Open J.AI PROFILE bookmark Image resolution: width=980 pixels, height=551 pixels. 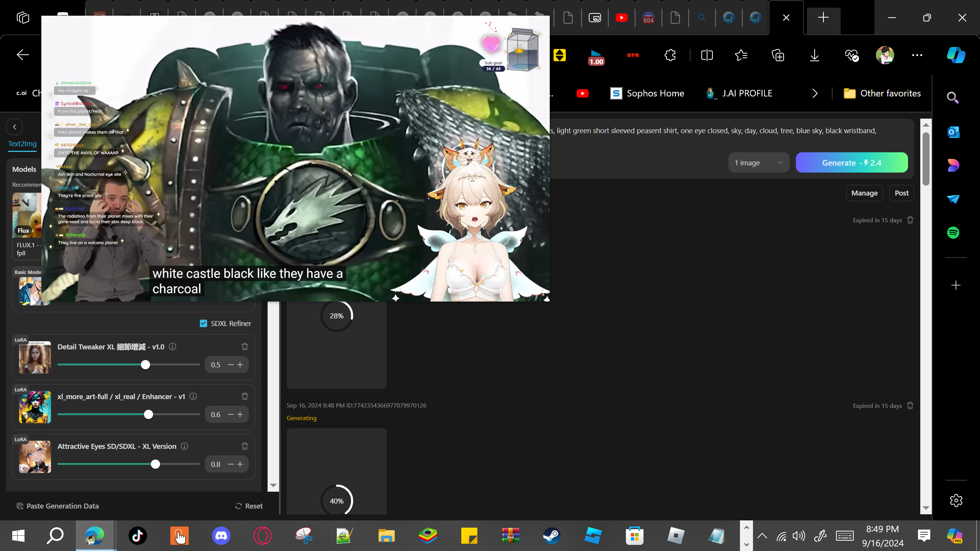[x=739, y=93]
